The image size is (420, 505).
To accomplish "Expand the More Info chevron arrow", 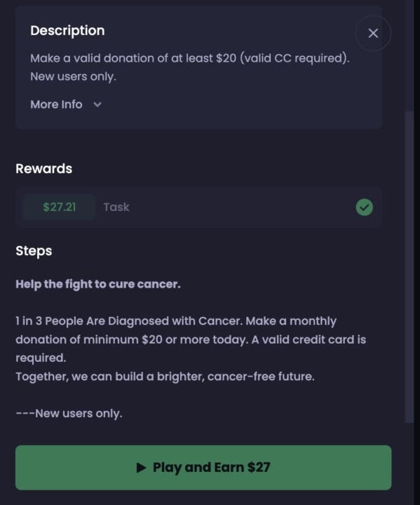I will [97, 105].
